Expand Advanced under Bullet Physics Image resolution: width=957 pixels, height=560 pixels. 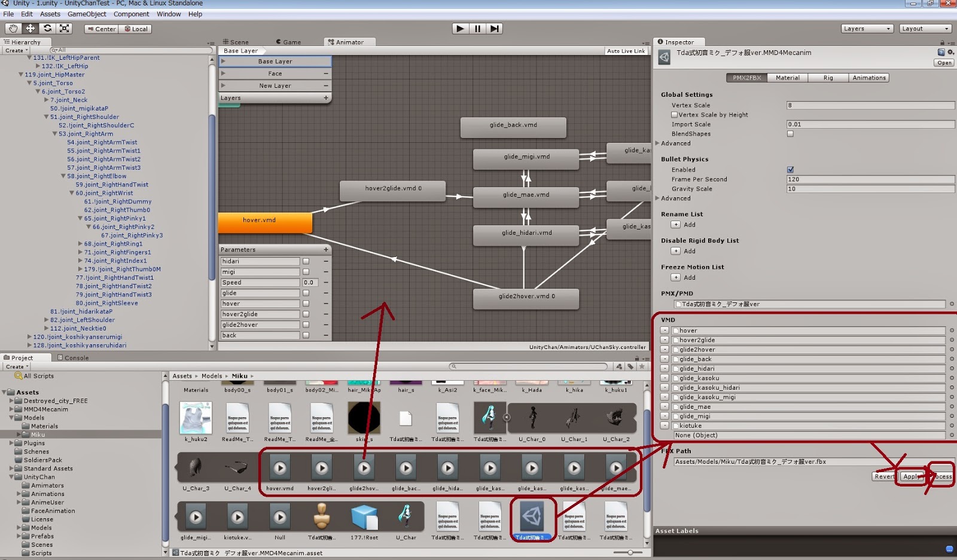658,198
